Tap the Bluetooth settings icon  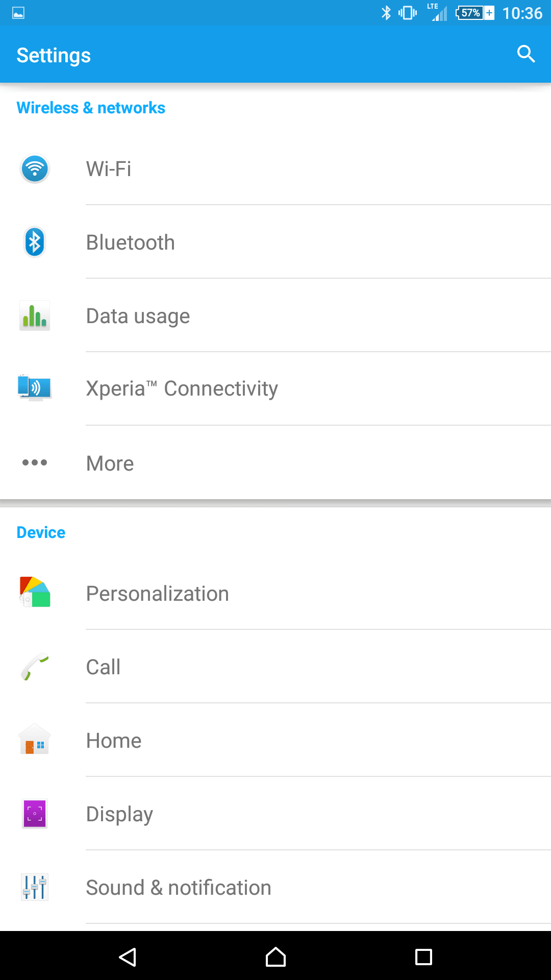35,242
